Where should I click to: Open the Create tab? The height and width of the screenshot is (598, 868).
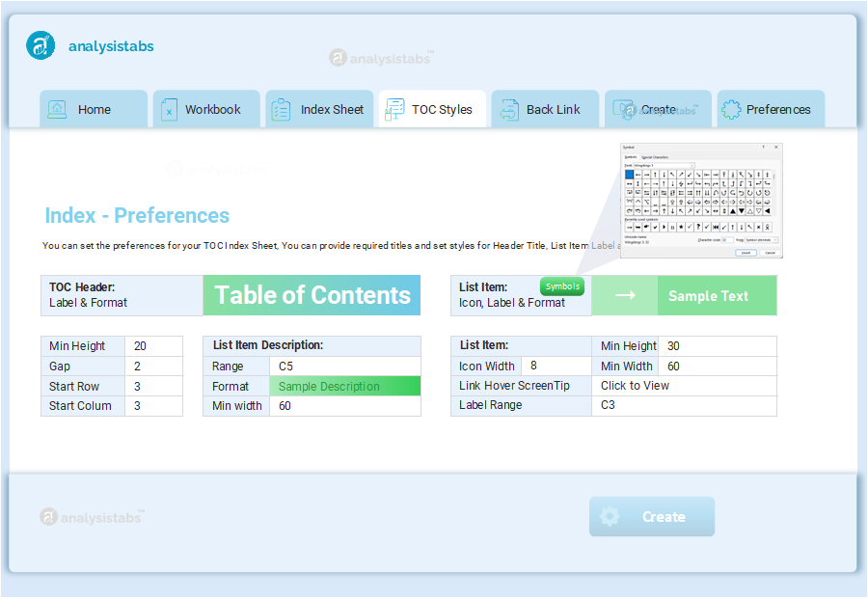(658, 109)
